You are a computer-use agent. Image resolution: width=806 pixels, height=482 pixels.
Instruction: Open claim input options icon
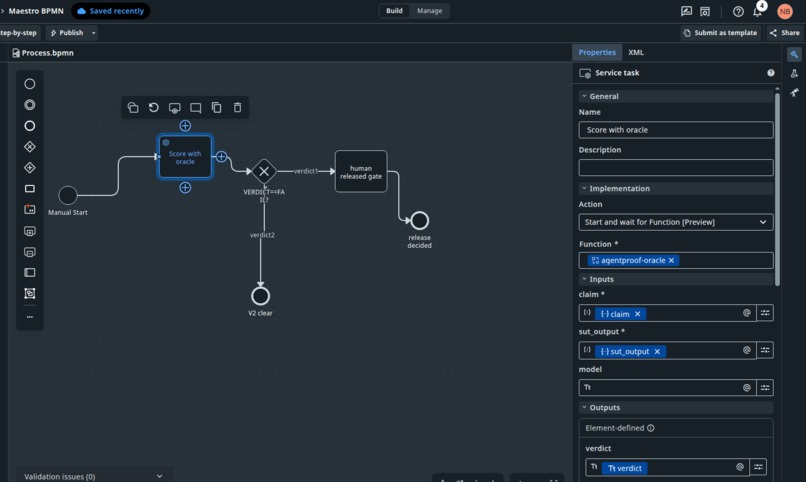765,313
